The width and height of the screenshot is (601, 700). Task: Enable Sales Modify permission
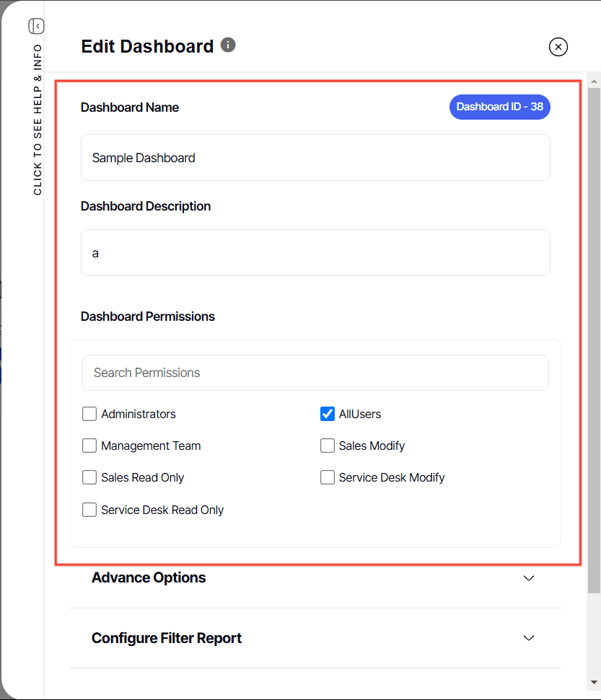pyautogui.click(x=328, y=446)
